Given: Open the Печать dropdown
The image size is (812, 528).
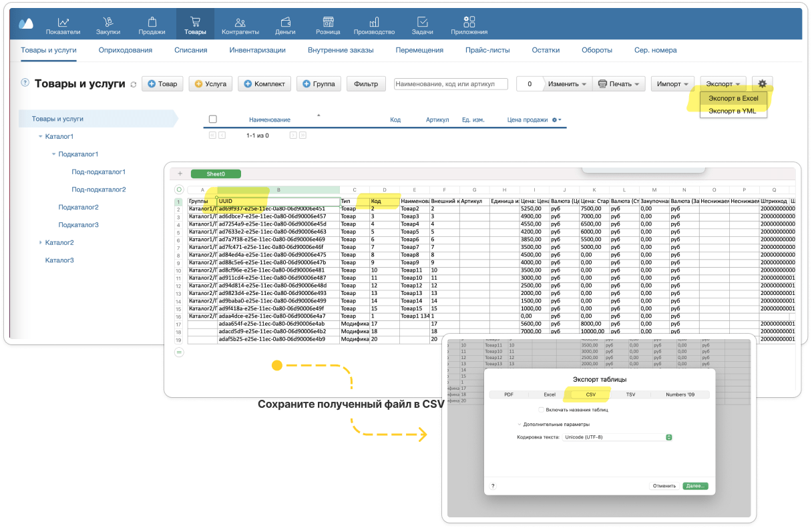Looking at the screenshot, I should pos(619,84).
